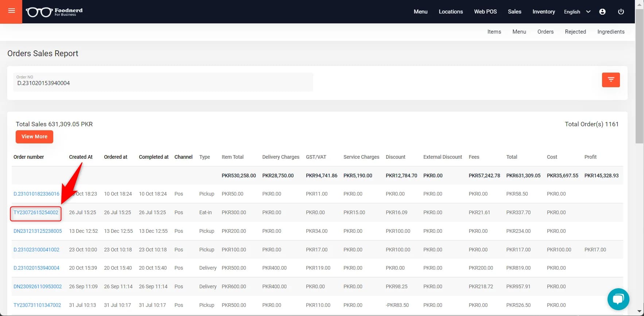Click the page vertical scrollbar thumb
The width and height of the screenshot is (644, 316).
coord(639,76)
